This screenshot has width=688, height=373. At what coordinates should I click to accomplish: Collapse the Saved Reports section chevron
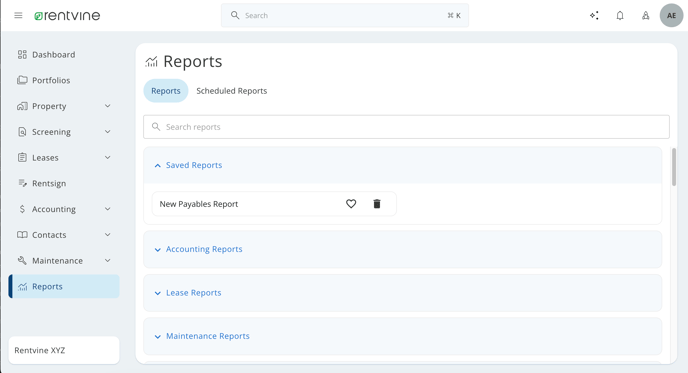pos(158,165)
